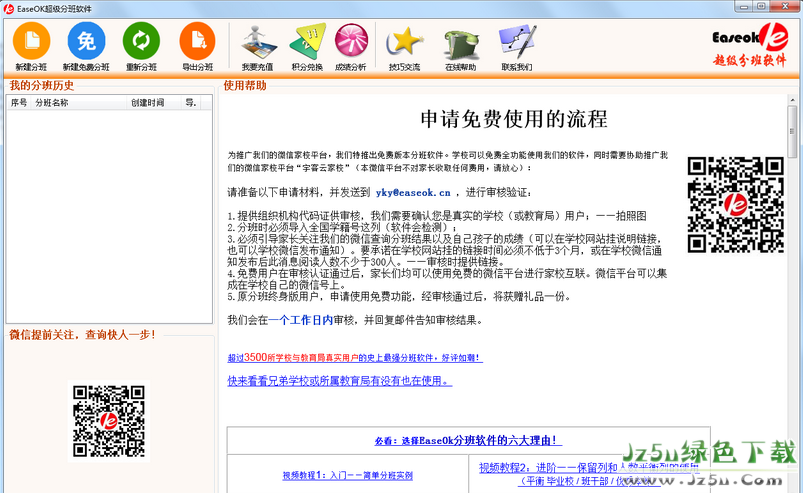The height and width of the screenshot is (493, 803).
Task: Create a new class division (新建分班)
Action: pyautogui.click(x=31, y=47)
